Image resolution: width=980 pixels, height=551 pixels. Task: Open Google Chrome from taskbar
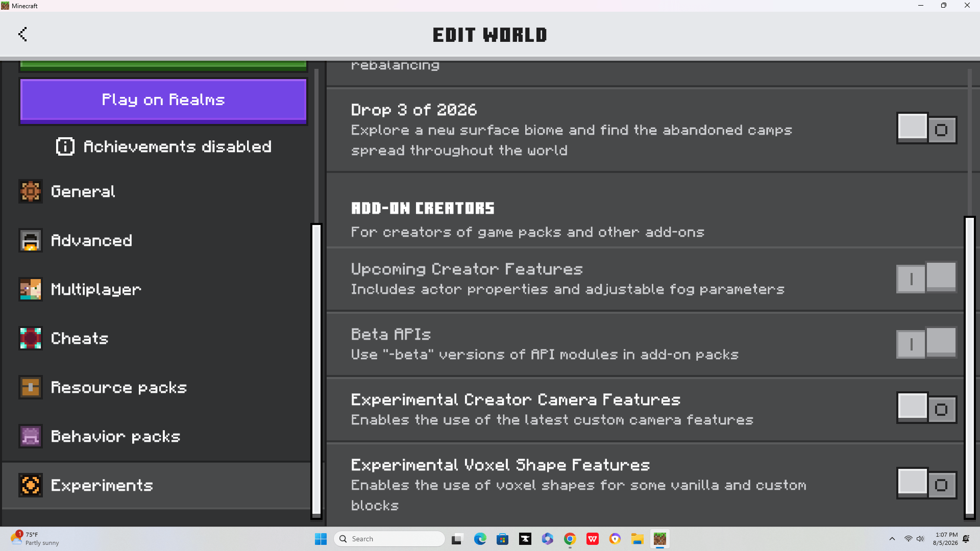point(570,539)
